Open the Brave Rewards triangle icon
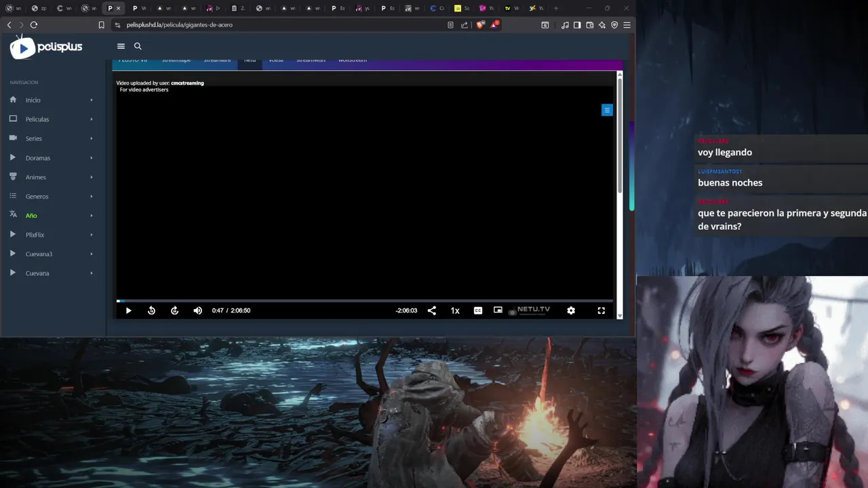 pos(494,25)
